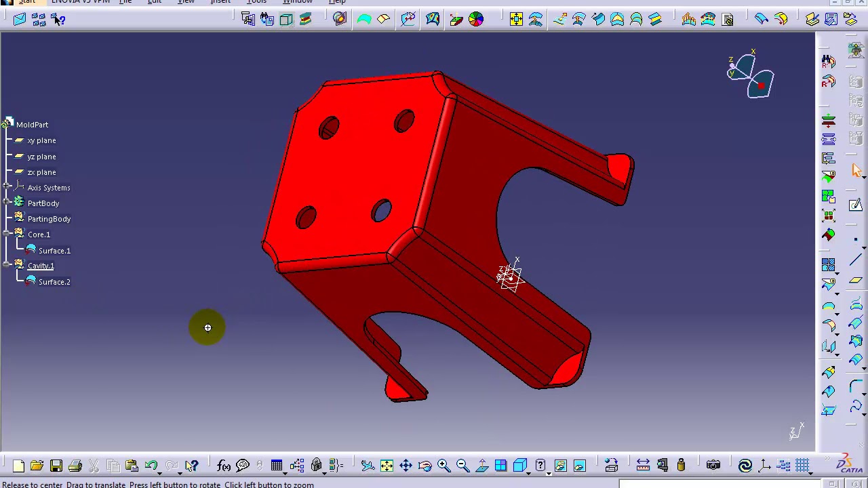The width and height of the screenshot is (868, 488).
Task: Toggle Swap Visible Space icon
Action: pos(579,466)
